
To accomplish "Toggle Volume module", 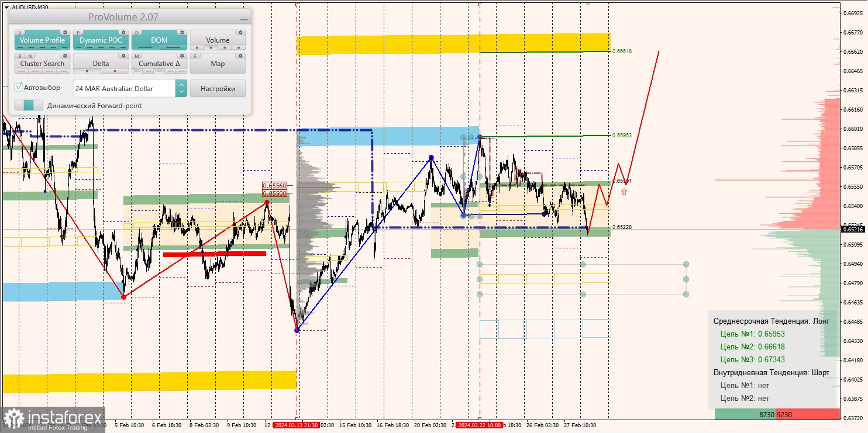I will [x=218, y=40].
